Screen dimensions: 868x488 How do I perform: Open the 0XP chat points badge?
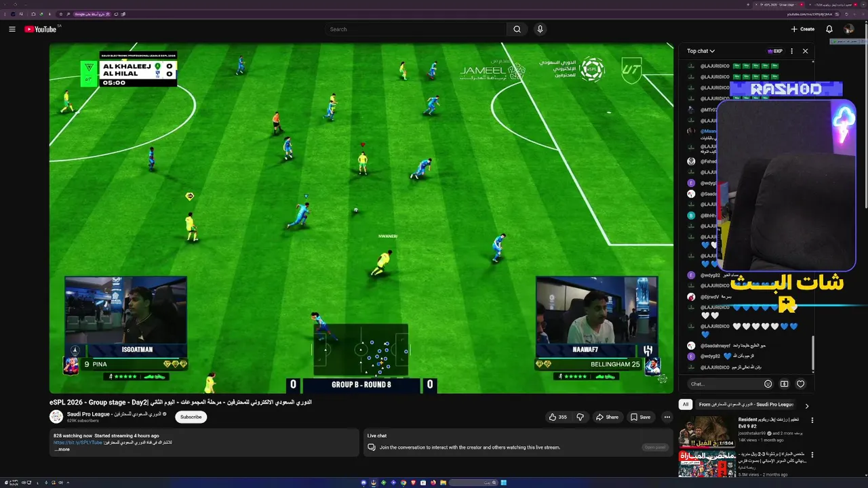775,51
